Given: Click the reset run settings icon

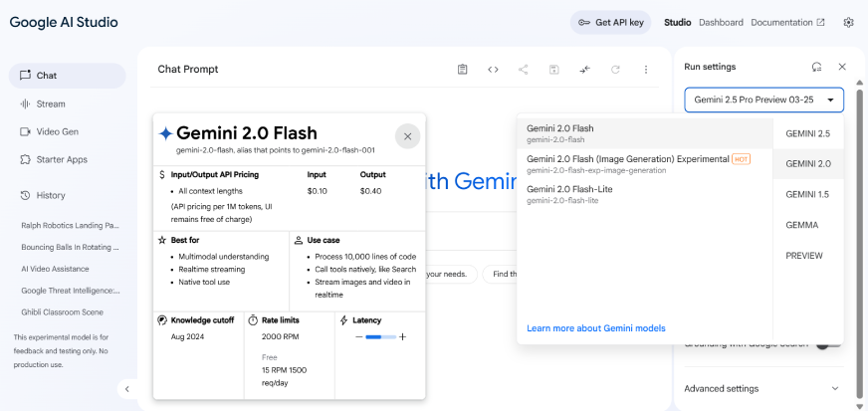Looking at the screenshot, I should pyautogui.click(x=816, y=67).
